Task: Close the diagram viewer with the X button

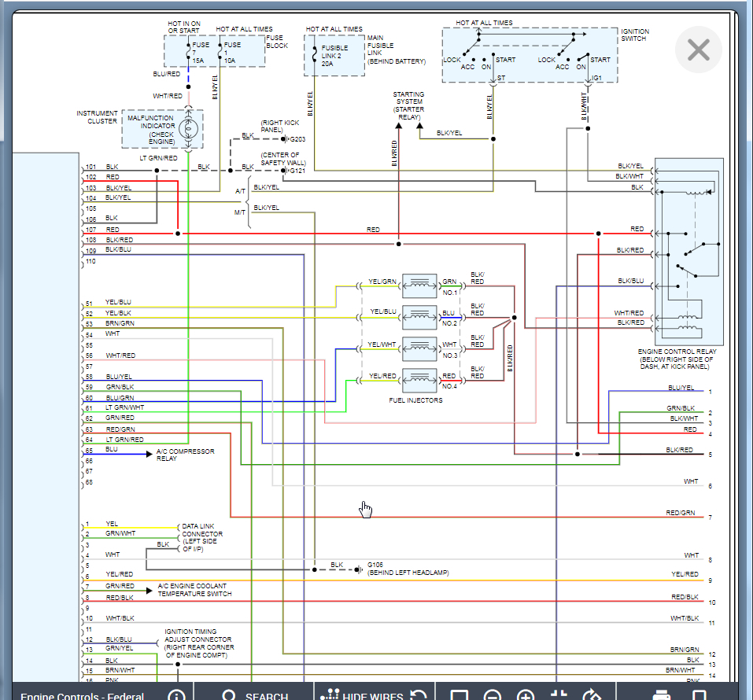Action: click(x=698, y=50)
